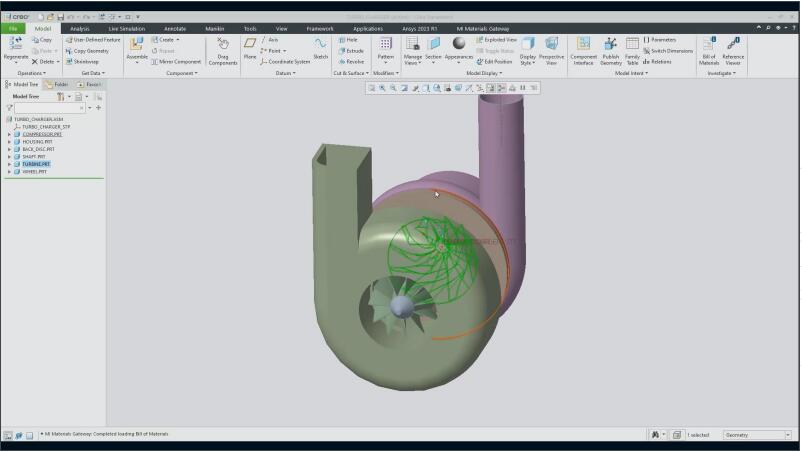Click the Assemble tool icon
802x452 pixels.
(136, 46)
